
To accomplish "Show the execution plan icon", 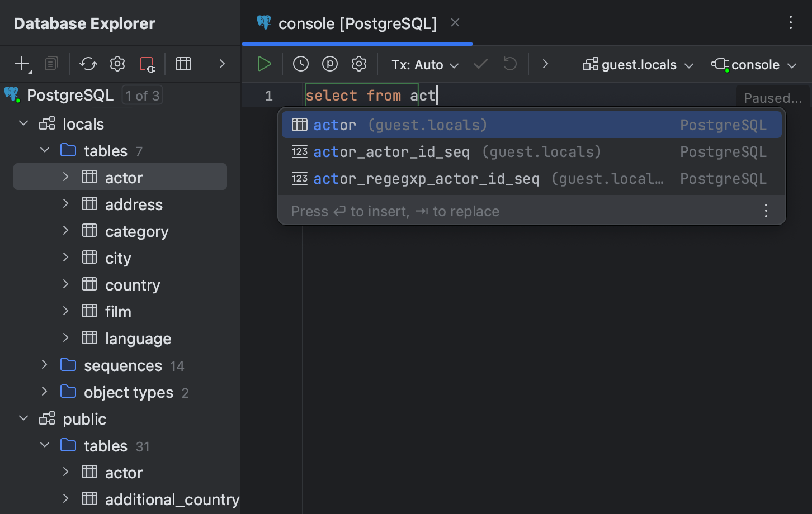I will point(330,64).
